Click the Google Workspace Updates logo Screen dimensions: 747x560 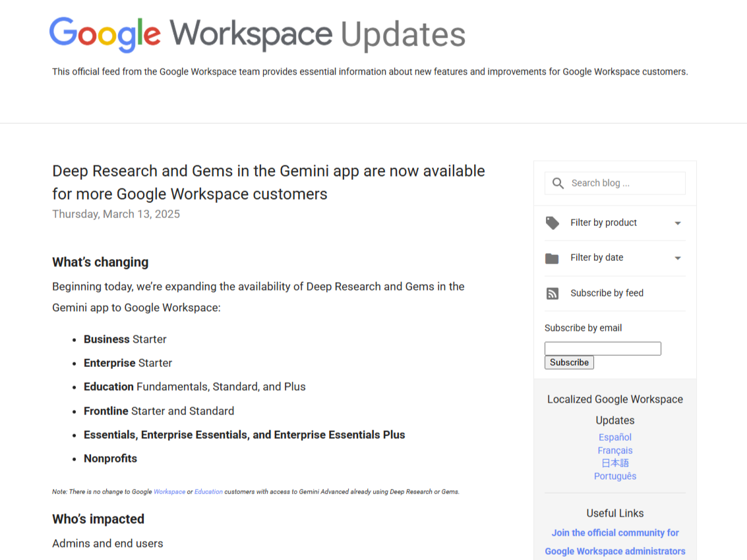point(256,34)
